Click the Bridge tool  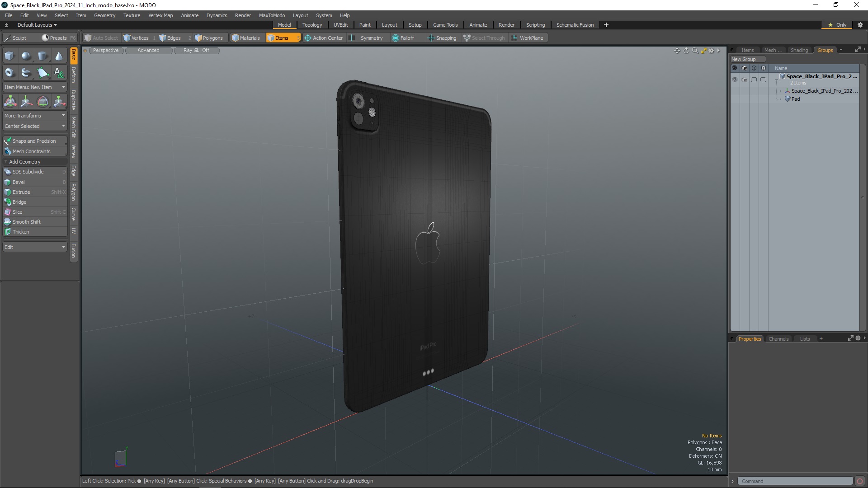[x=35, y=202]
